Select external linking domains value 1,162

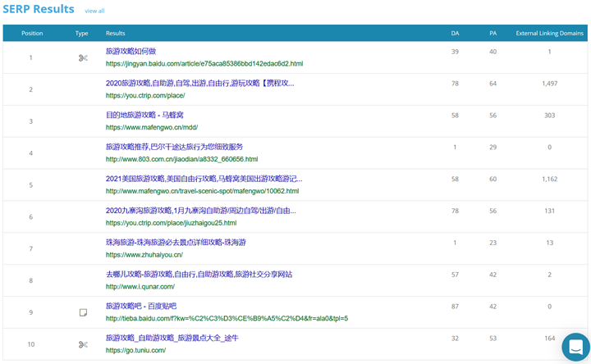(x=549, y=180)
